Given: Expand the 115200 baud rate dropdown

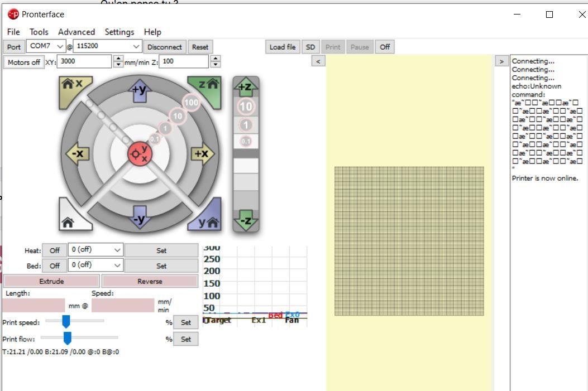Looking at the screenshot, I should tap(108, 46).
